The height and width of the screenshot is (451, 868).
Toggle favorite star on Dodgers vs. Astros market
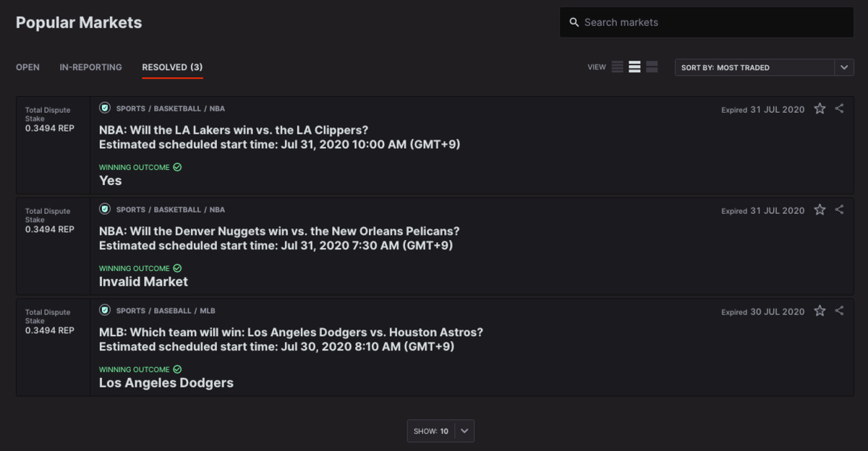coord(820,311)
